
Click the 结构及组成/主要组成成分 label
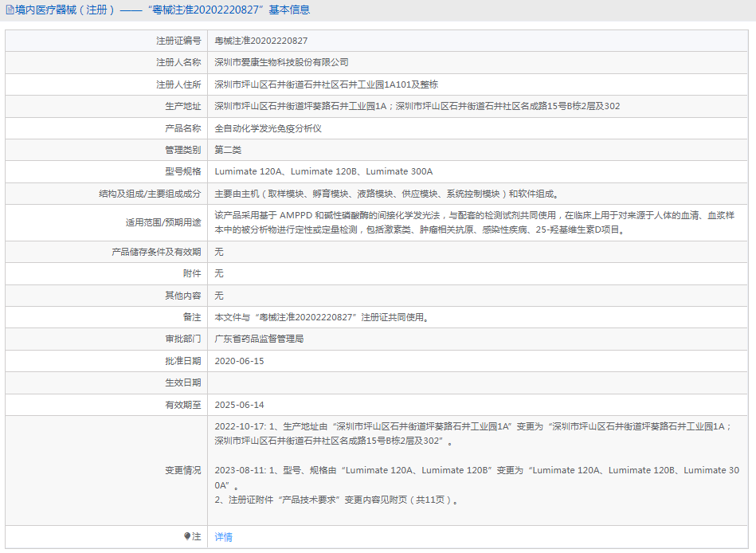[150, 194]
